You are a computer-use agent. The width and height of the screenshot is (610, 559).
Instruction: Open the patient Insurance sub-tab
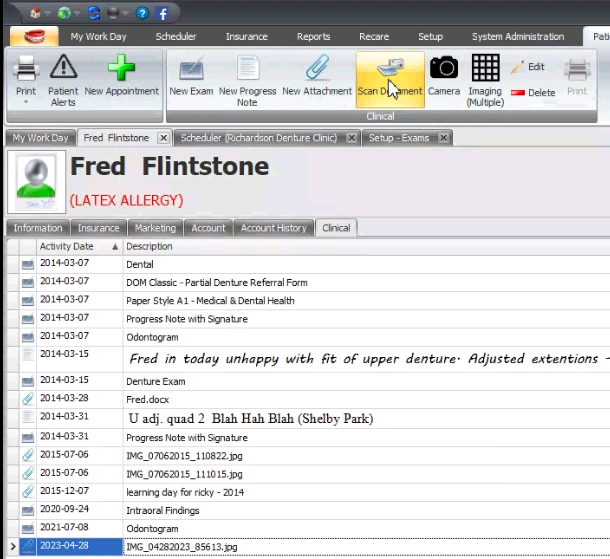point(98,228)
